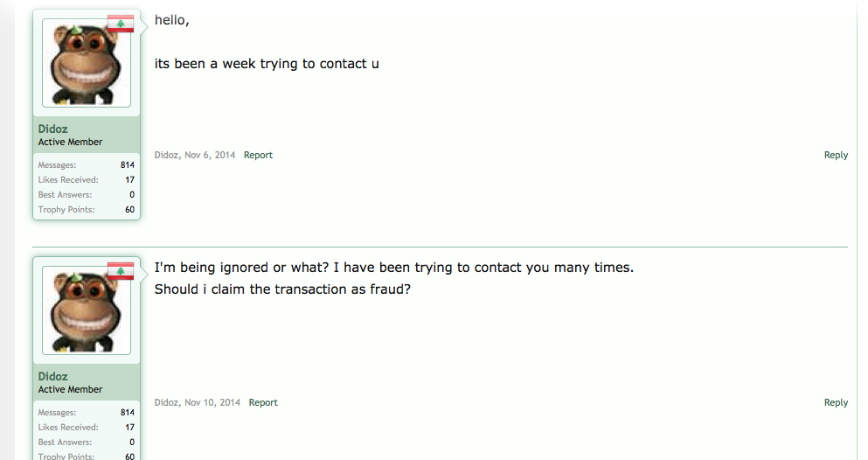The width and height of the screenshot is (868, 460).
Task: View Trophy Points 60 in first post
Action: (x=130, y=210)
